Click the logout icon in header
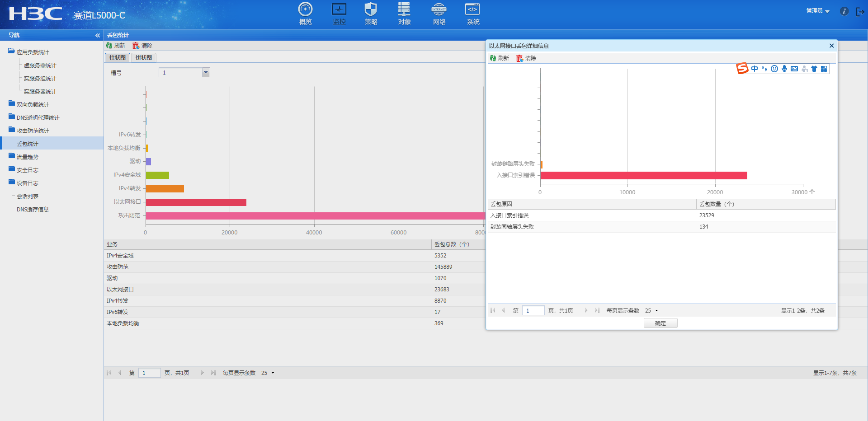The height and width of the screenshot is (421, 868). coord(860,11)
